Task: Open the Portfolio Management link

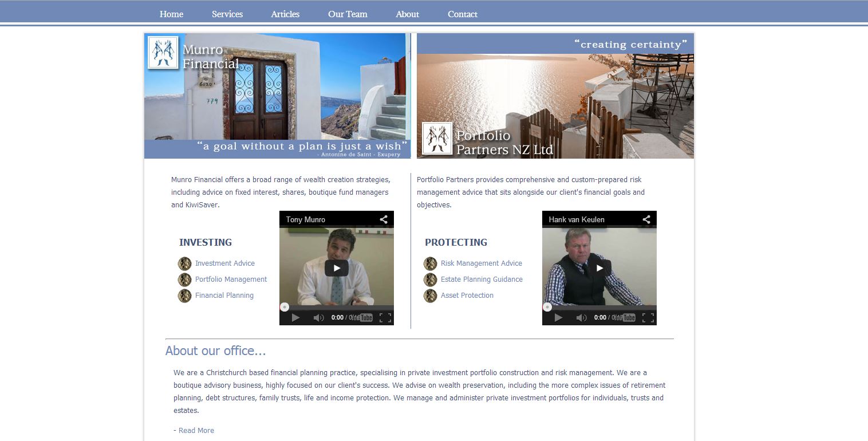Action: [x=231, y=279]
